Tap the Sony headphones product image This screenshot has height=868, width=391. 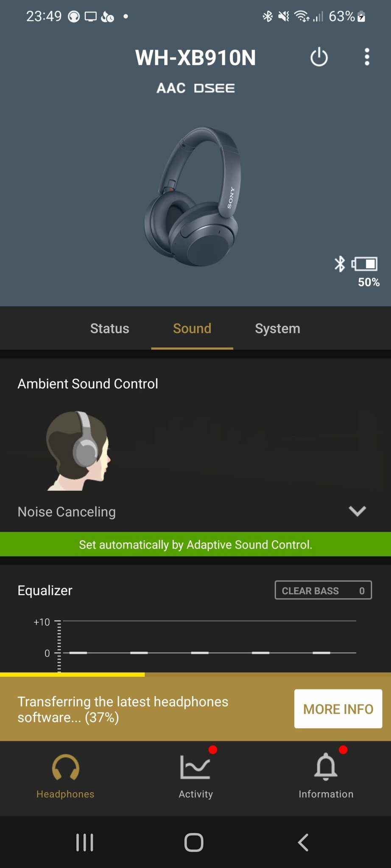[193, 197]
